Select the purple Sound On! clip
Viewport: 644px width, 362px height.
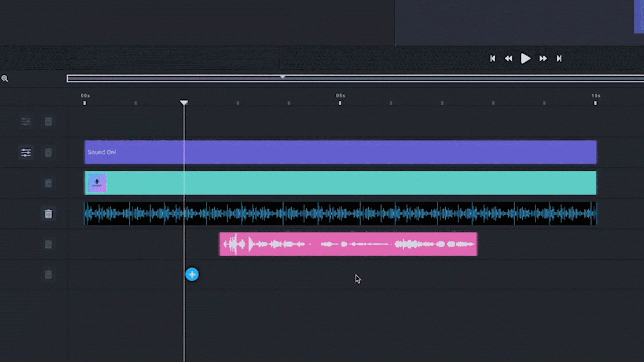click(341, 152)
